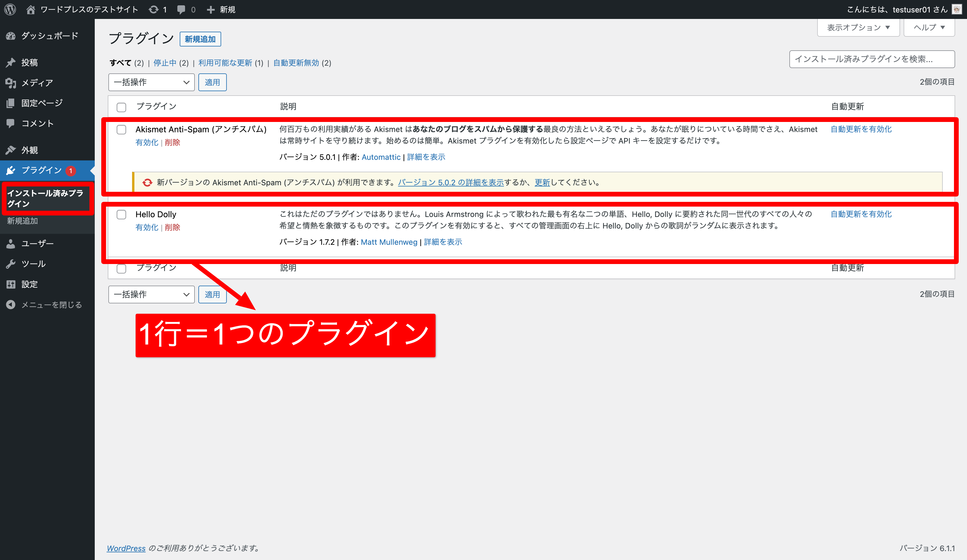Open Hello Dolly 詳細を表示 link
This screenshot has height=560, width=967.
point(443,242)
